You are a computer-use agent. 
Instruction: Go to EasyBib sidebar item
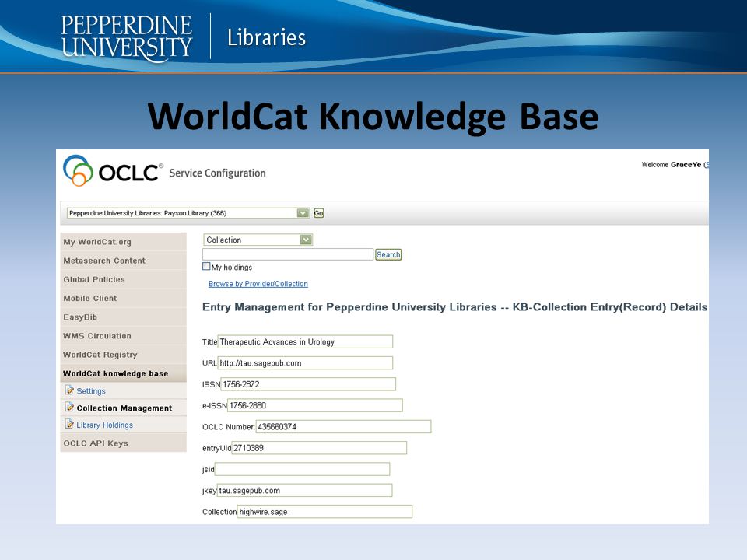(124, 317)
